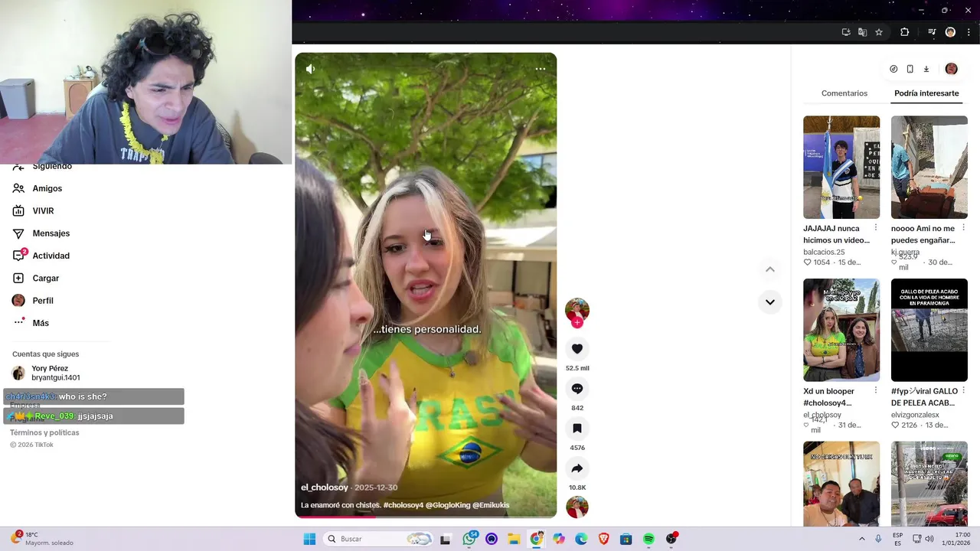This screenshot has height=551, width=980.
Task: Click the balcacios.25 author name
Action: [824, 252]
